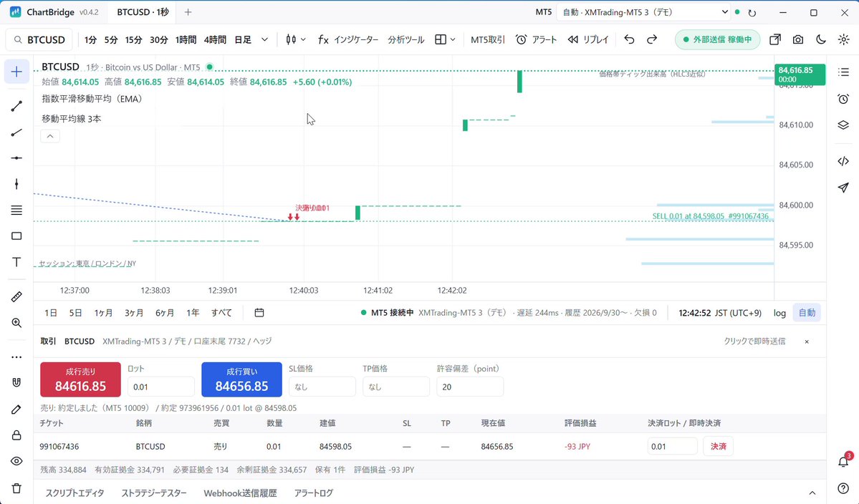Viewport: 859px width, 504px height.
Task: Select the parallel lines Fibonacci tool
Action: (16, 210)
